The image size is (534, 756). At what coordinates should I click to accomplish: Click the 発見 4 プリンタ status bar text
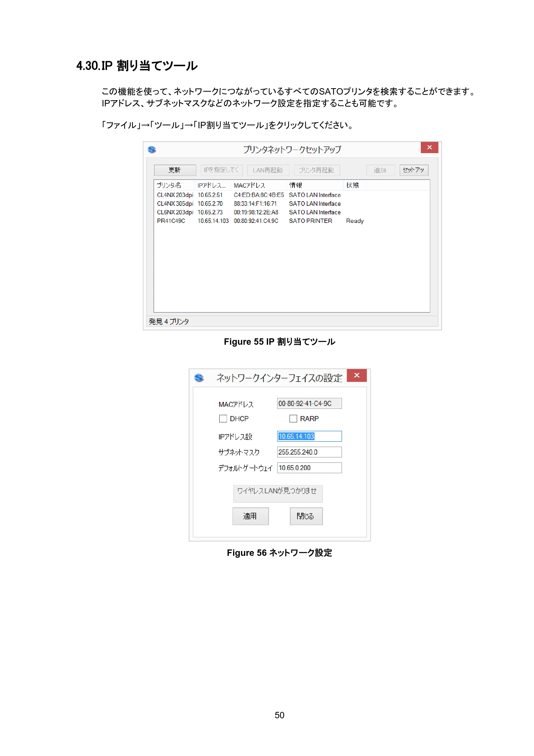[x=169, y=322]
